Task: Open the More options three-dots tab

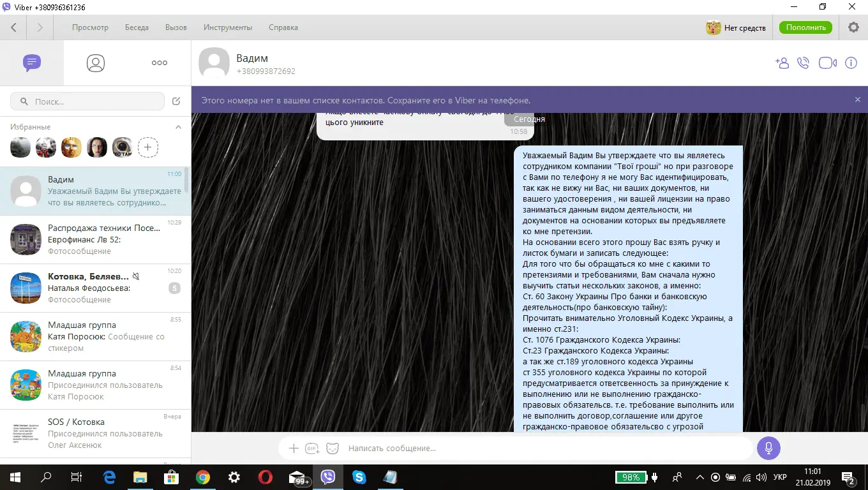Action: tap(159, 63)
